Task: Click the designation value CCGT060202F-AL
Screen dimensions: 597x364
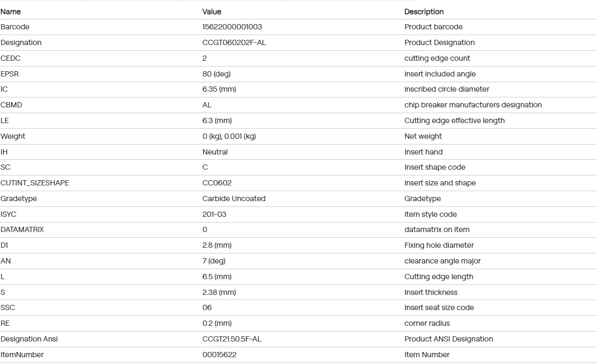Action: coord(234,42)
